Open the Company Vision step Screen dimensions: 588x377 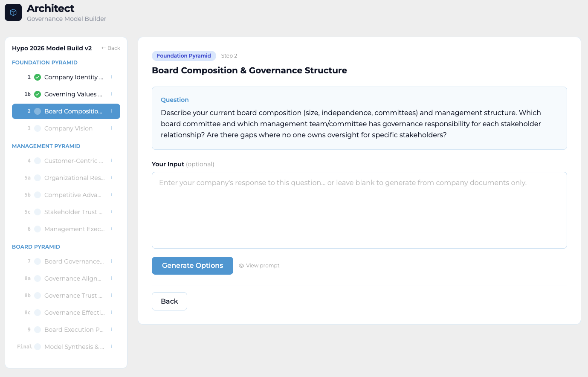click(x=68, y=128)
